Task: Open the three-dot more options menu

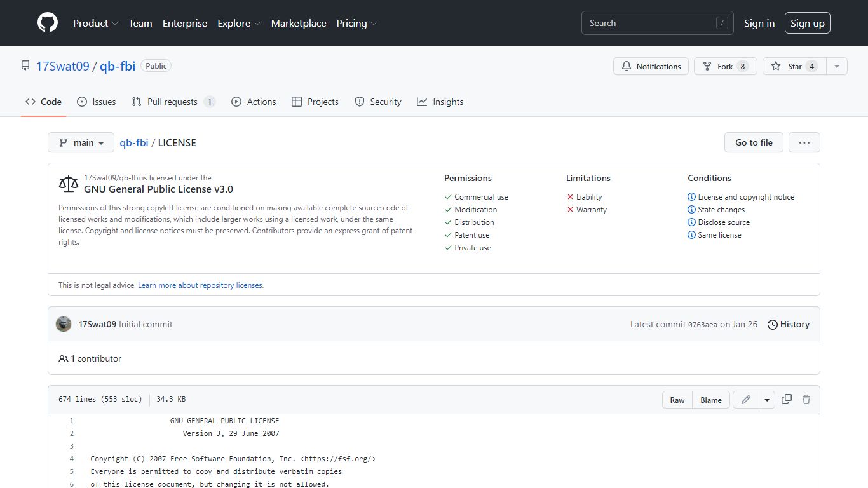Action: click(804, 142)
